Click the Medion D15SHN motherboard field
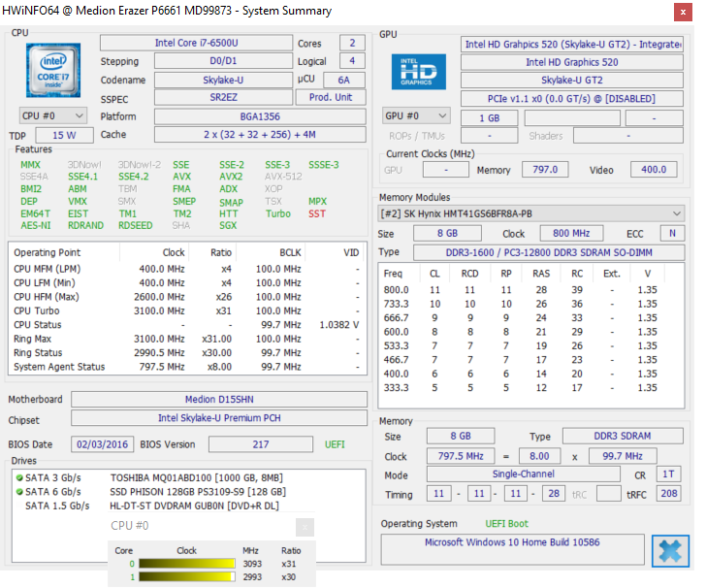The width and height of the screenshot is (706, 588). point(219,399)
